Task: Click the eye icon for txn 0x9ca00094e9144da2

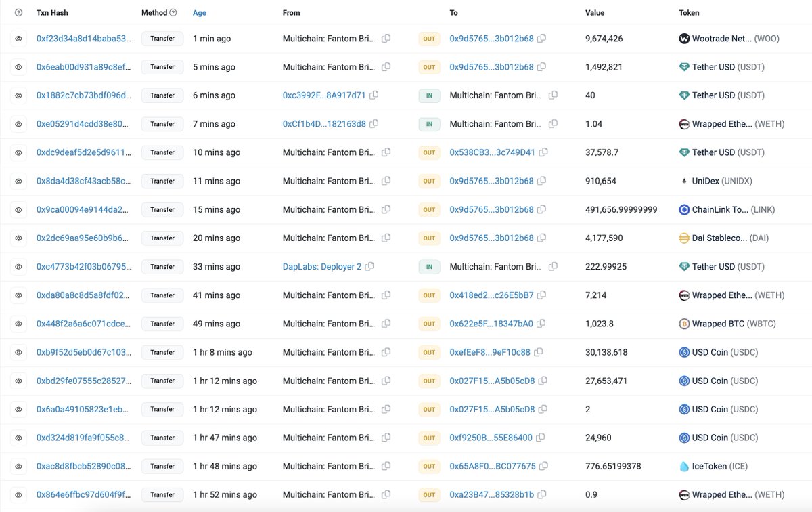Action: pos(19,210)
